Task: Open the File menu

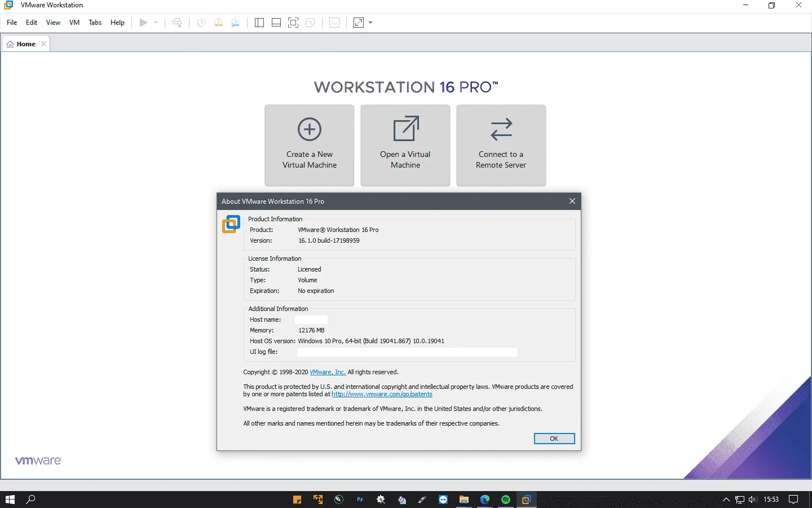Action: point(12,23)
